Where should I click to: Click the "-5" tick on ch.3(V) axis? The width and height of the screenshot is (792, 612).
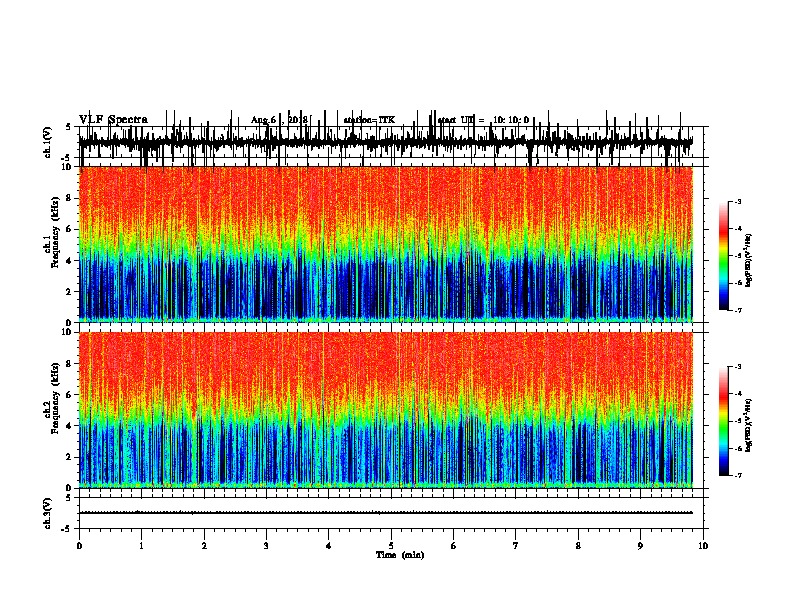pos(67,529)
